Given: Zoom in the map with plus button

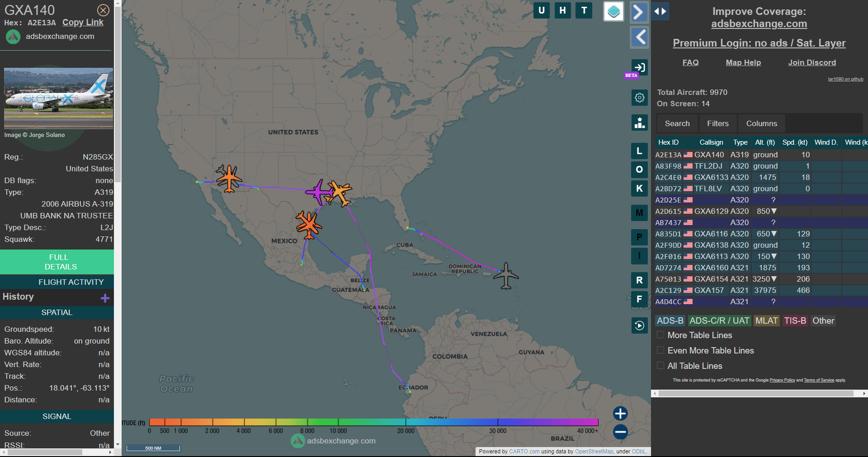Looking at the screenshot, I should tap(620, 413).
